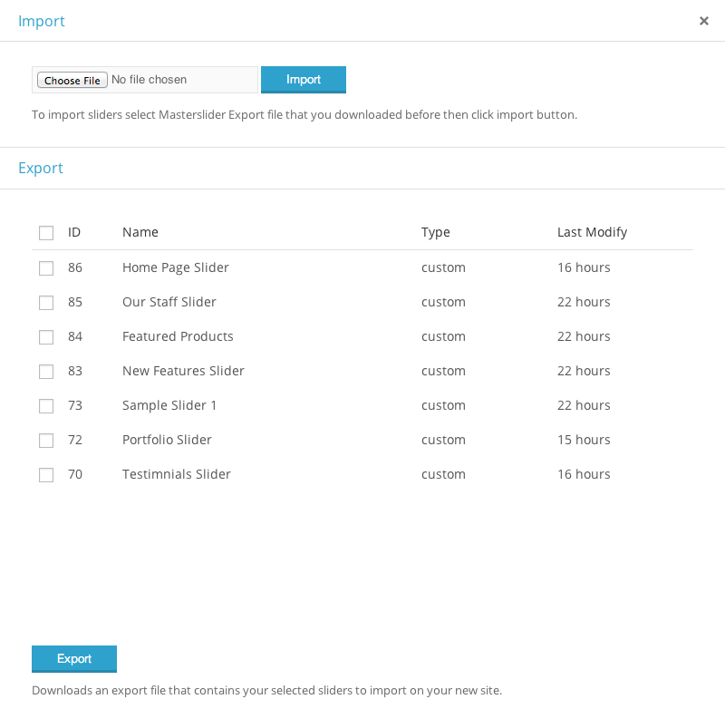The height and width of the screenshot is (728, 725).
Task: Tick the New Features Slider checkbox
Action: click(x=46, y=372)
